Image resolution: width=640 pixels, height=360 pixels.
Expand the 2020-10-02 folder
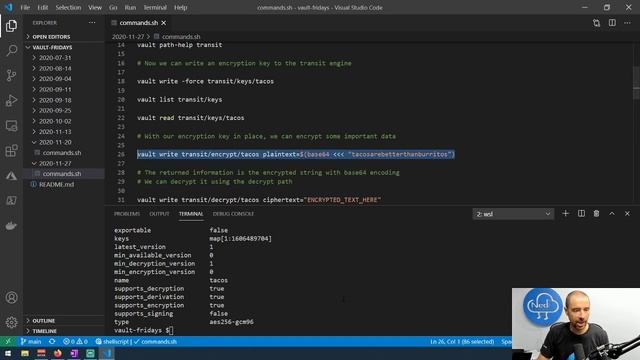pyautogui.click(x=64, y=121)
